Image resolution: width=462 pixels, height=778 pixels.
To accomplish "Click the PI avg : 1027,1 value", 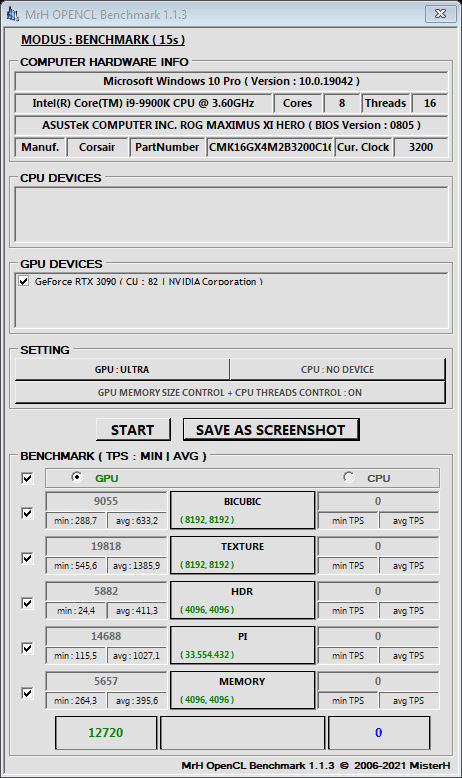I will (136, 655).
